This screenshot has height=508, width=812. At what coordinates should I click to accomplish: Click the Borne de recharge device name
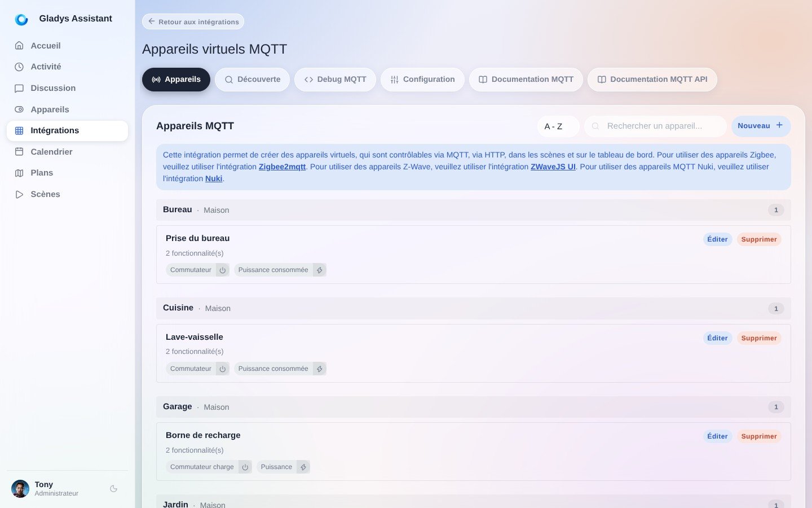coord(203,435)
